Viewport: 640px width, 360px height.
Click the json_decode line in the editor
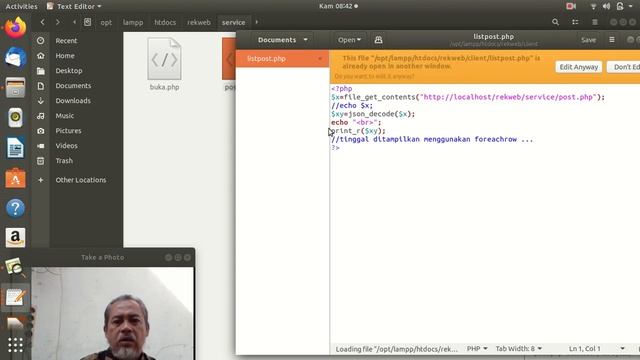pyautogui.click(x=373, y=114)
